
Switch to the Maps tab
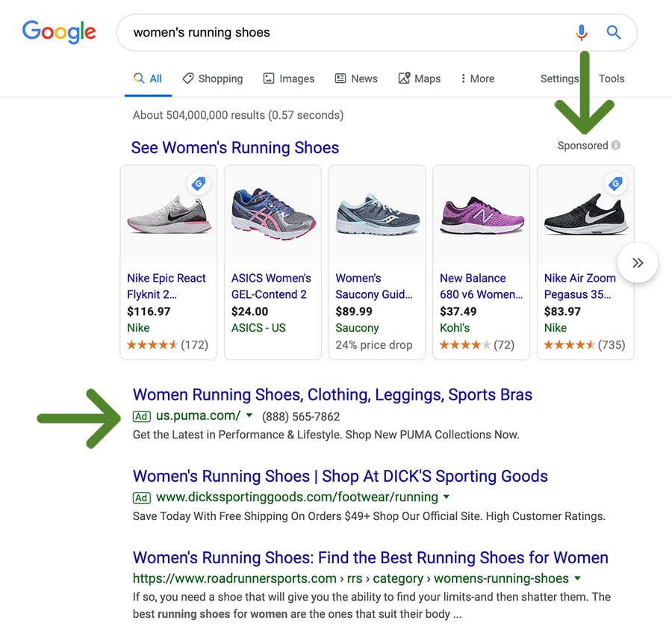tap(420, 78)
